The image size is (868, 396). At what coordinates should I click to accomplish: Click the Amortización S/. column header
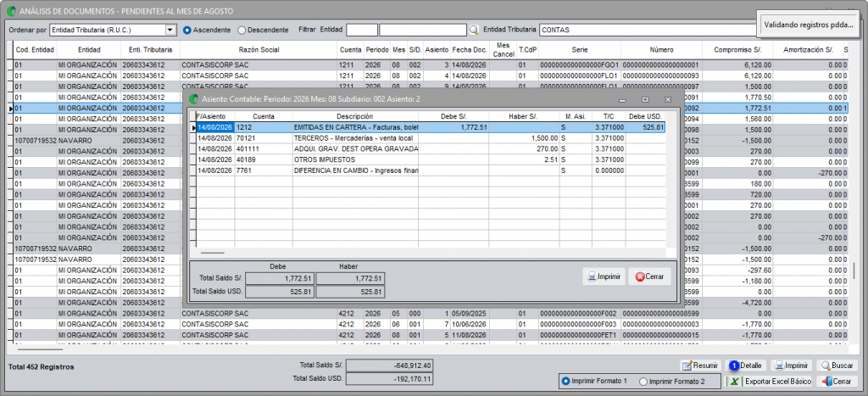click(808, 50)
